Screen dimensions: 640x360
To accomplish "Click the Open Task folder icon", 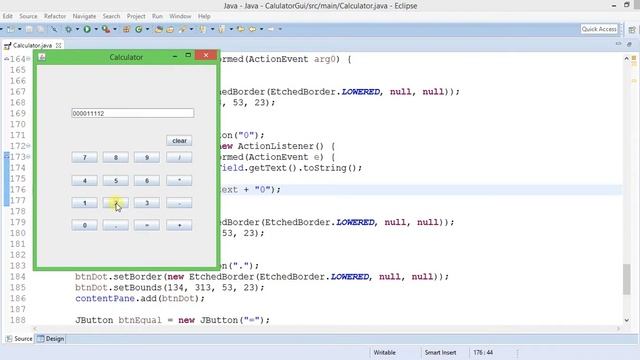I will pyautogui.click(x=170, y=29).
